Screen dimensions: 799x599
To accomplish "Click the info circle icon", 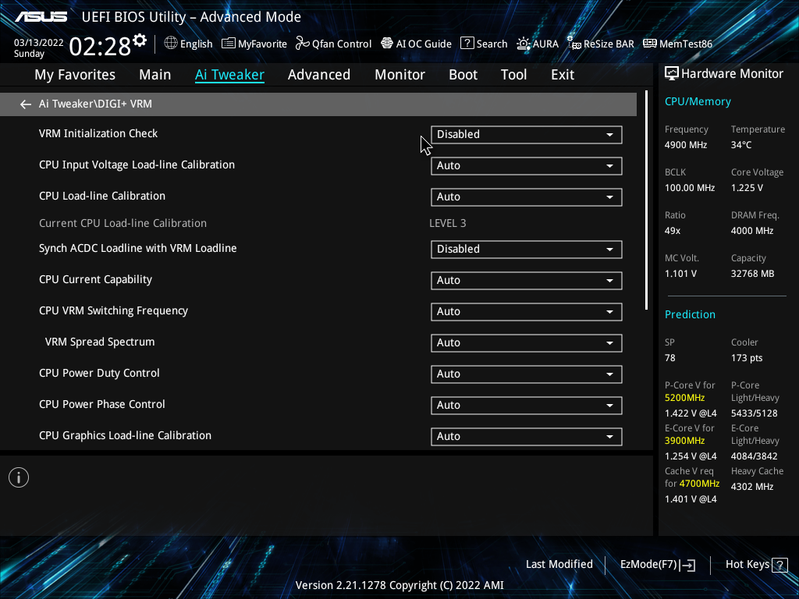I will [x=19, y=478].
